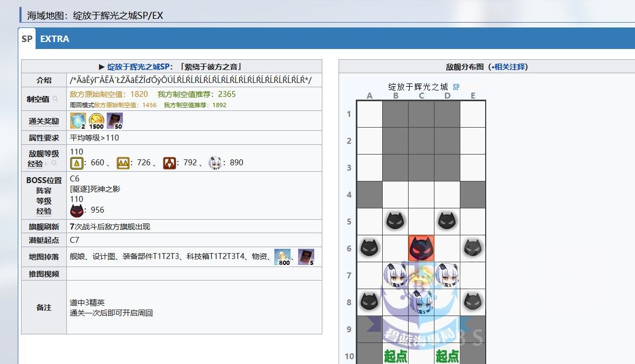Click the 1500 coin reward icon
This screenshot has width=635, height=364.
pos(96,120)
